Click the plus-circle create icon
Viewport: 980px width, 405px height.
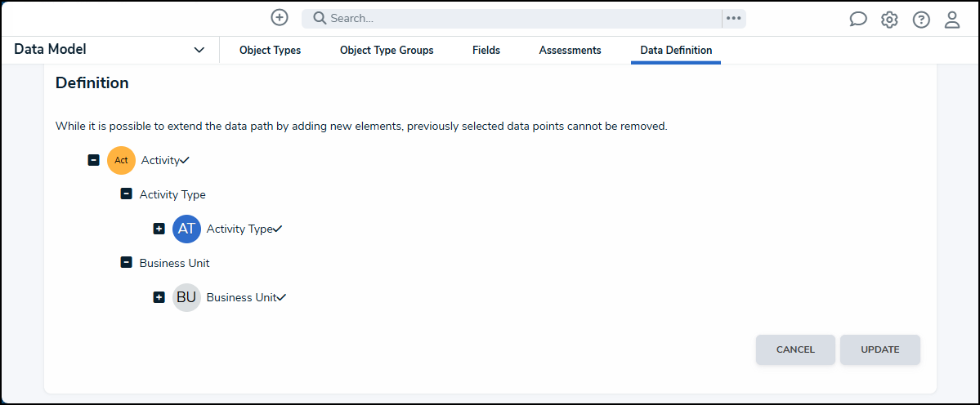[x=280, y=17]
